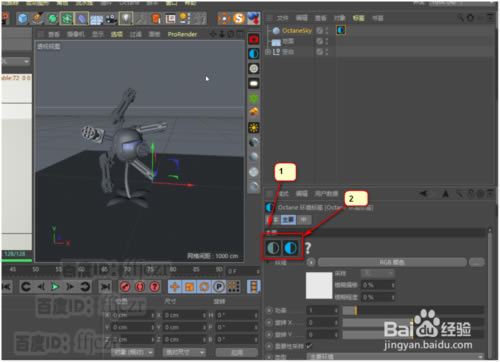Click the grey Octane environment icon in red box
Viewport: 500px width, 362px height.
273,248
